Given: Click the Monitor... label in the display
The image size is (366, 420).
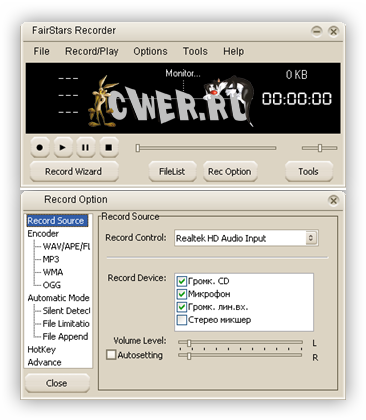Looking at the screenshot, I should click(x=183, y=73).
